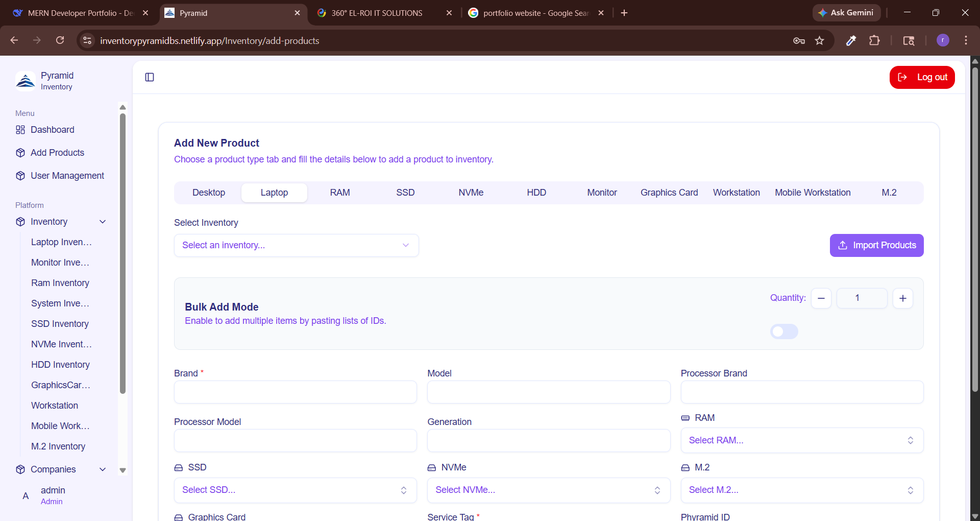Click Ask Gemini button

point(846,13)
